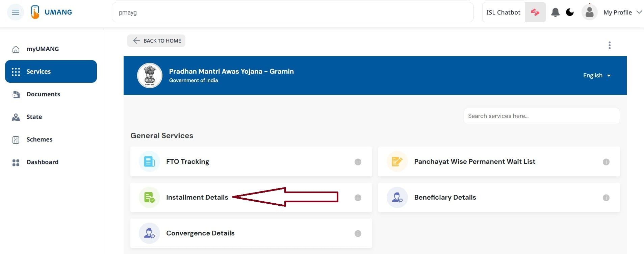Open the three-dot options menu
This screenshot has width=644, height=254.
coord(610,45)
